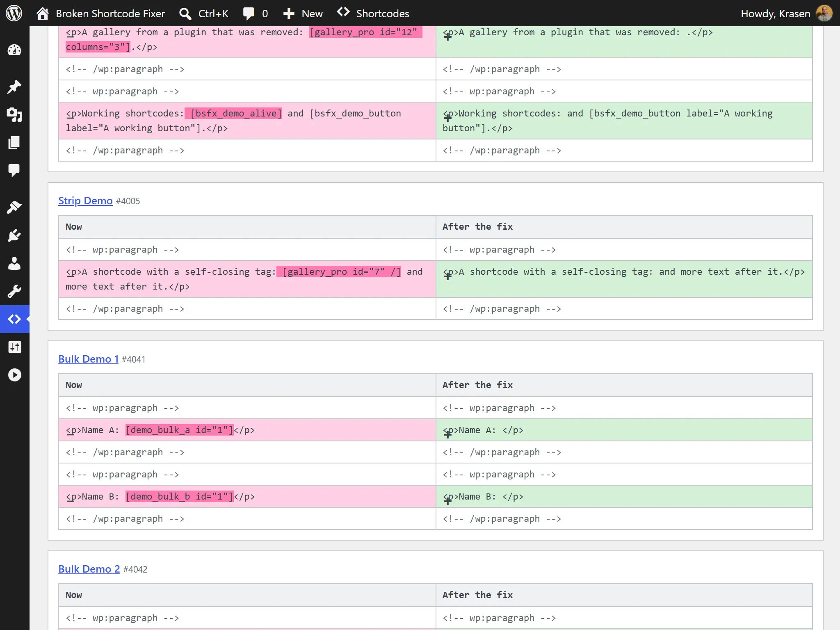The height and width of the screenshot is (630, 840).
Task: Open the Broken Shortcode Fixer site menu
Action: [x=100, y=14]
